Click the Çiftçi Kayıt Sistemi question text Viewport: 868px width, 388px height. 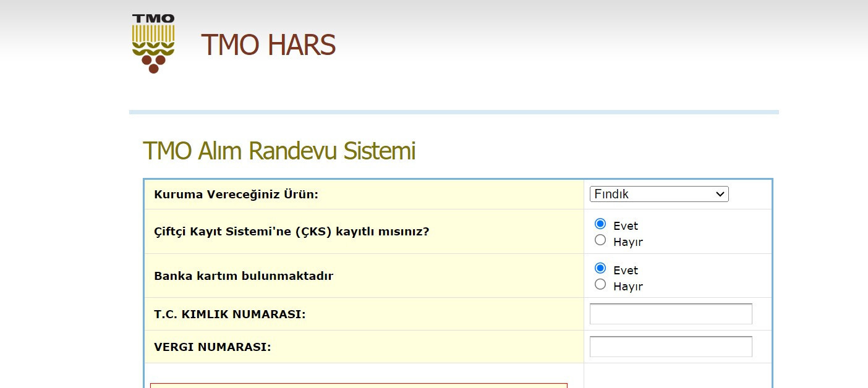coord(291,232)
